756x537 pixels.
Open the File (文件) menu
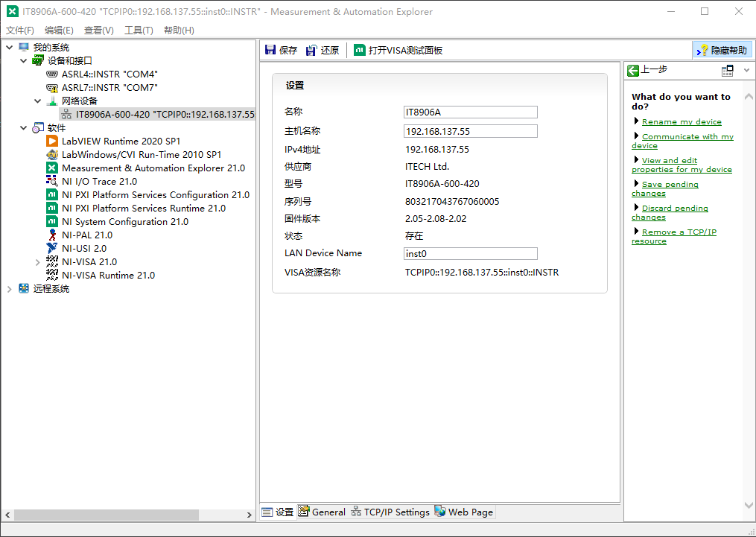pyautogui.click(x=20, y=31)
